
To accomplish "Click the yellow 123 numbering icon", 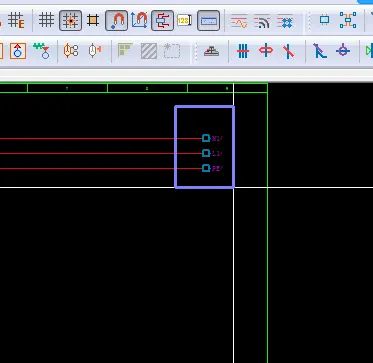I will pyautogui.click(x=184, y=21).
